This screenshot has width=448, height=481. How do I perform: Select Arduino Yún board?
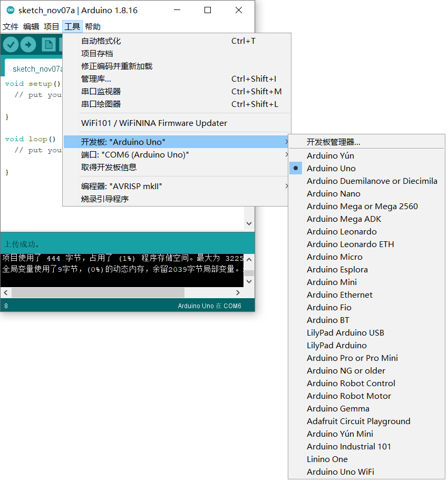367,156
